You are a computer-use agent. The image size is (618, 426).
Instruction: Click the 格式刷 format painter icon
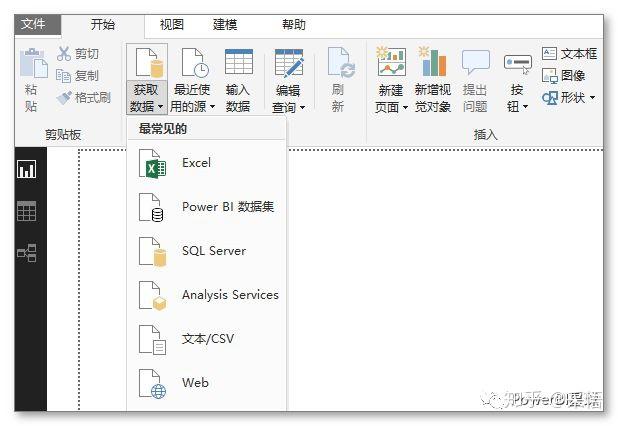pos(63,97)
